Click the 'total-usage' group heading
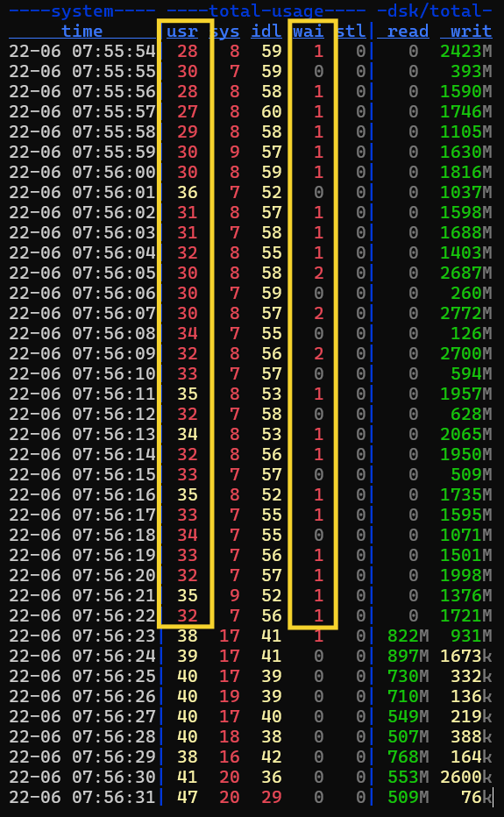 [x=266, y=11]
